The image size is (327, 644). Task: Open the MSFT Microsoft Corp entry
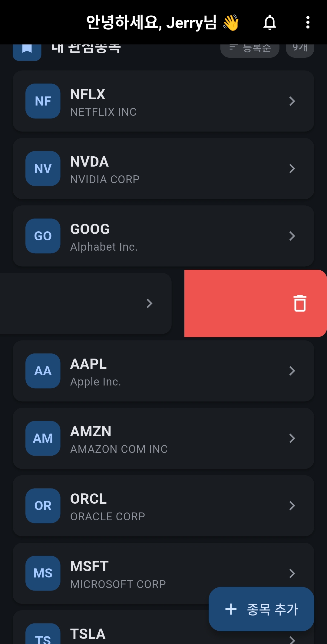pos(121,573)
